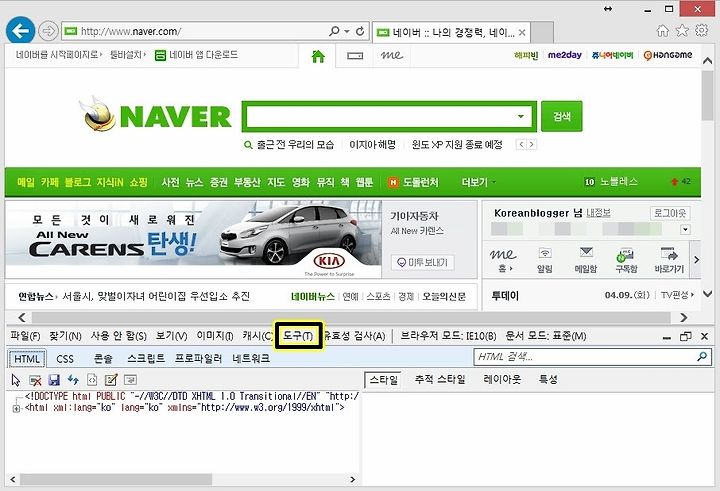Click the browser Forward arrow button
This screenshot has height=491, width=720.
pos(48,31)
